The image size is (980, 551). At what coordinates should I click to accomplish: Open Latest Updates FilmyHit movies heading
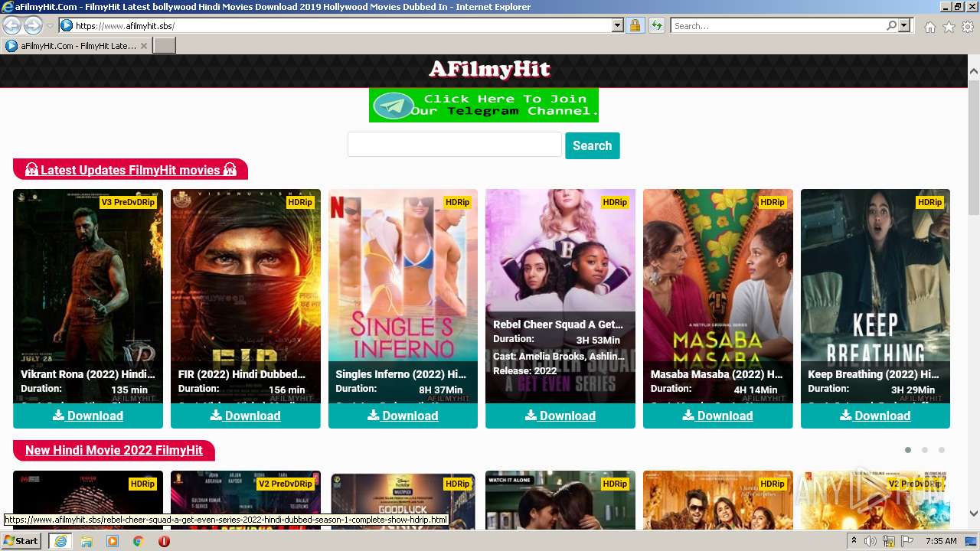tap(130, 170)
